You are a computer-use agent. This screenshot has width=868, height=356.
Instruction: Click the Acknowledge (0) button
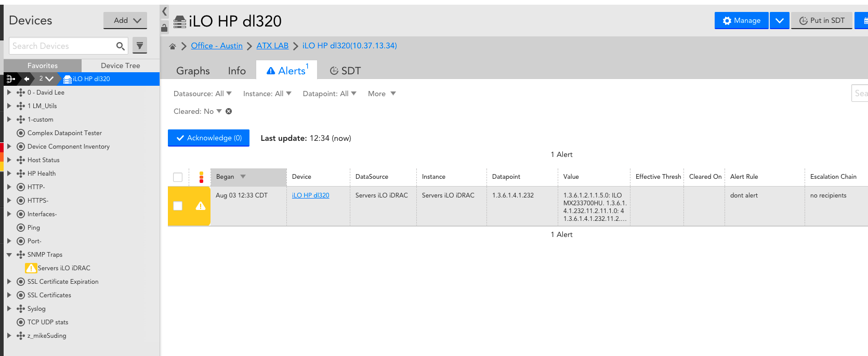[x=208, y=138]
